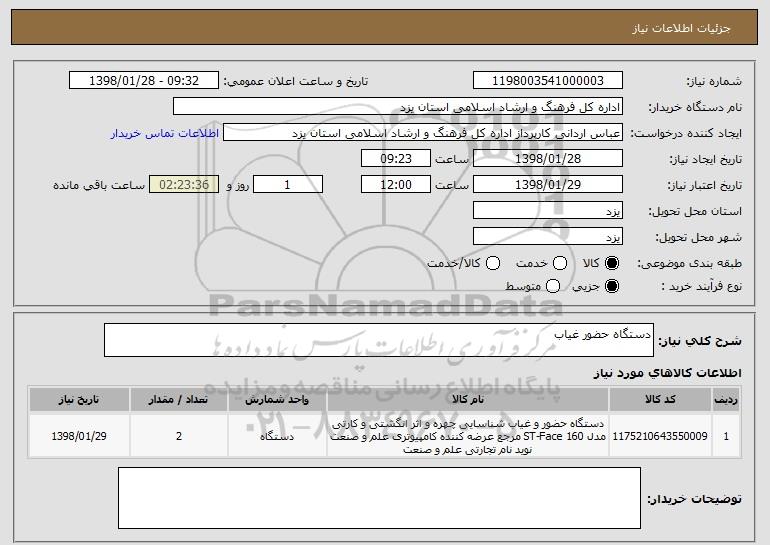This screenshot has height=545, width=770.
Task: Select the دستگاه unit cell
Action: coord(277,436)
